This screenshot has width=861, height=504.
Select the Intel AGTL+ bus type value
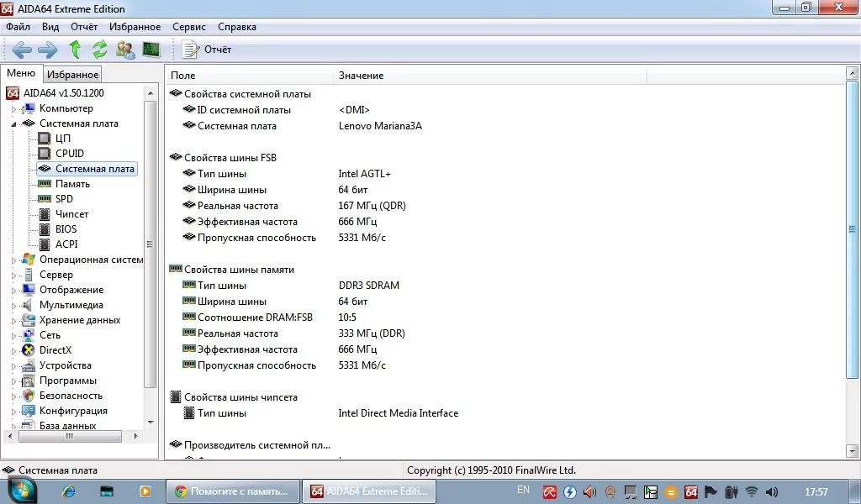tap(365, 174)
